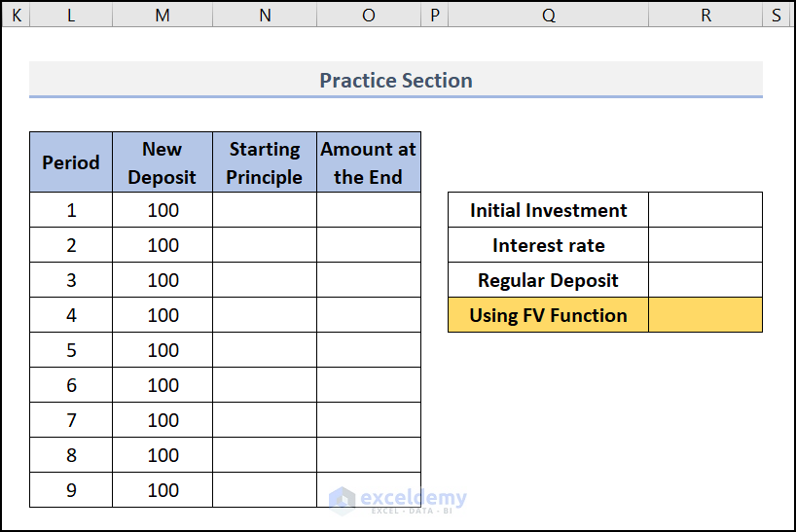Click the Practice Section title cell
The height and width of the screenshot is (532, 796).
396,80
